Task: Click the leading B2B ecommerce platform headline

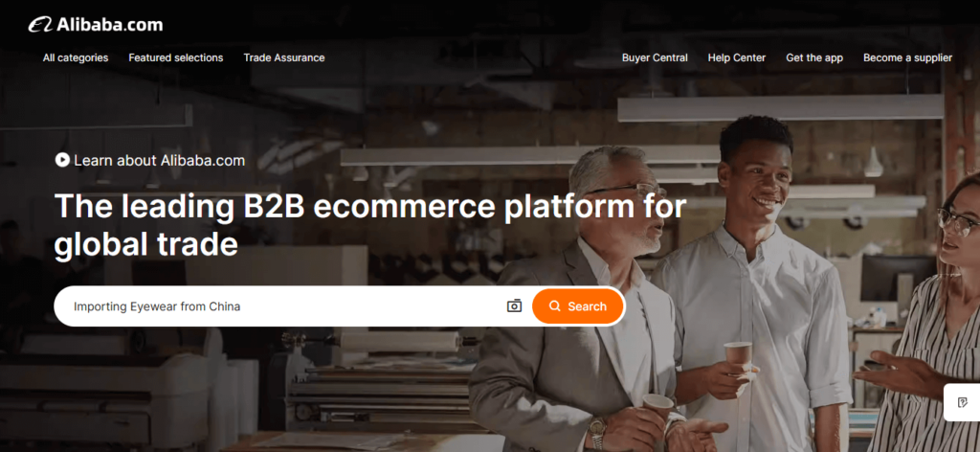Action: [x=370, y=225]
